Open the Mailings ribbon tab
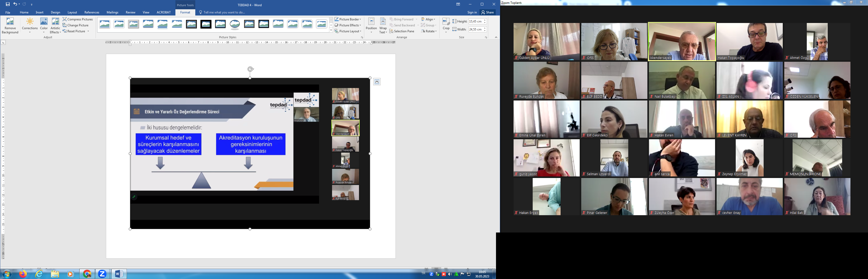The height and width of the screenshot is (279, 868). (112, 12)
